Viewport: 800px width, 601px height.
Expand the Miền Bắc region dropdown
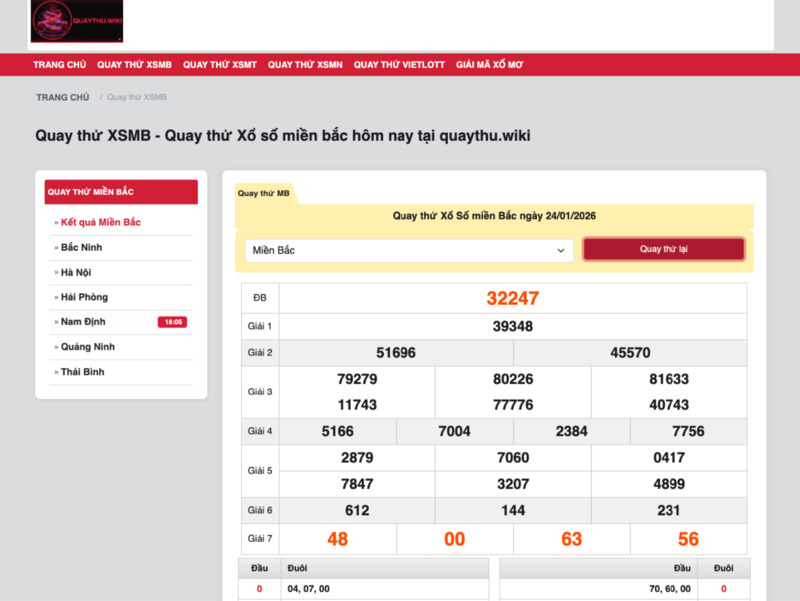coord(409,250)
